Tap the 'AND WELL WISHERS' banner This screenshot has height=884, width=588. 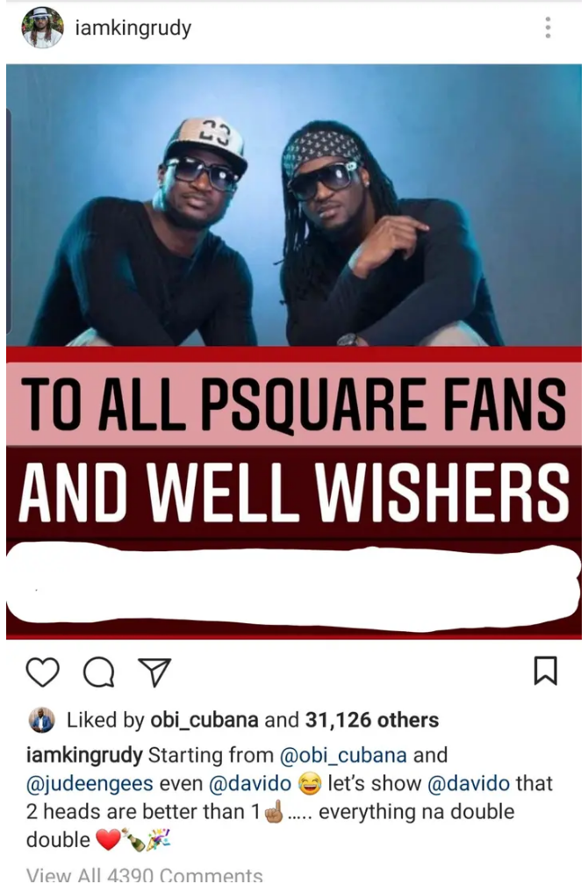tap(294, 492)
